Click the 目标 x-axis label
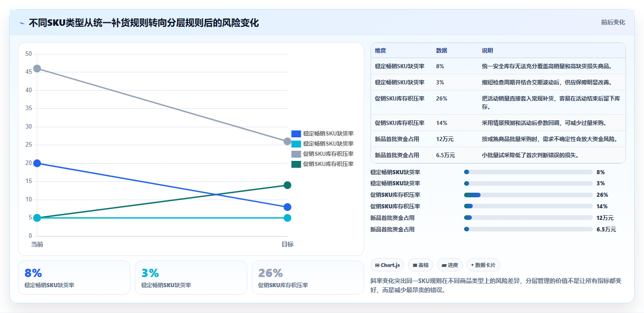Image resolution: width=644 pixels, height=313 pixels. point(287,244)
